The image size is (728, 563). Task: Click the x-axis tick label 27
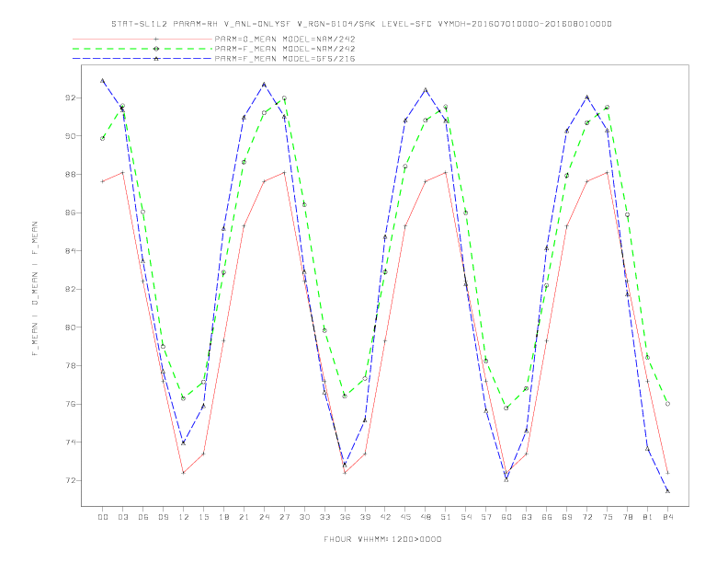pos(284,517)
